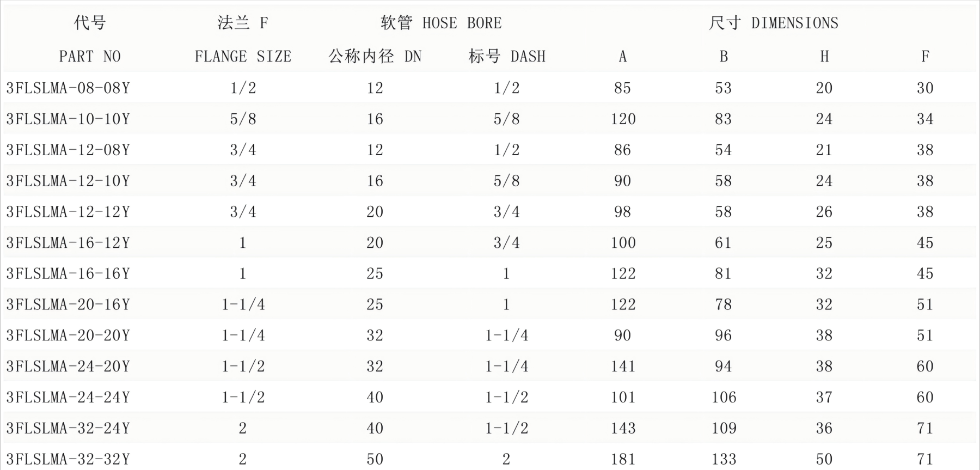
Task: Select part number 3FLSLMA-24-24Y
Action: pyautogui.click(x=68, y=398)
